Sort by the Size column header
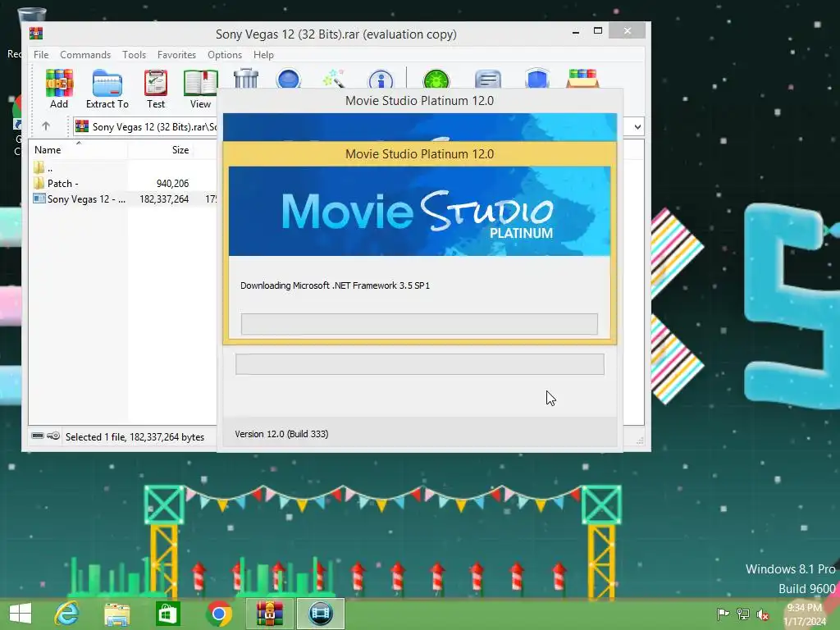This screenshot has width=840, height=630. pyautogui.click(x=161, y=150)
